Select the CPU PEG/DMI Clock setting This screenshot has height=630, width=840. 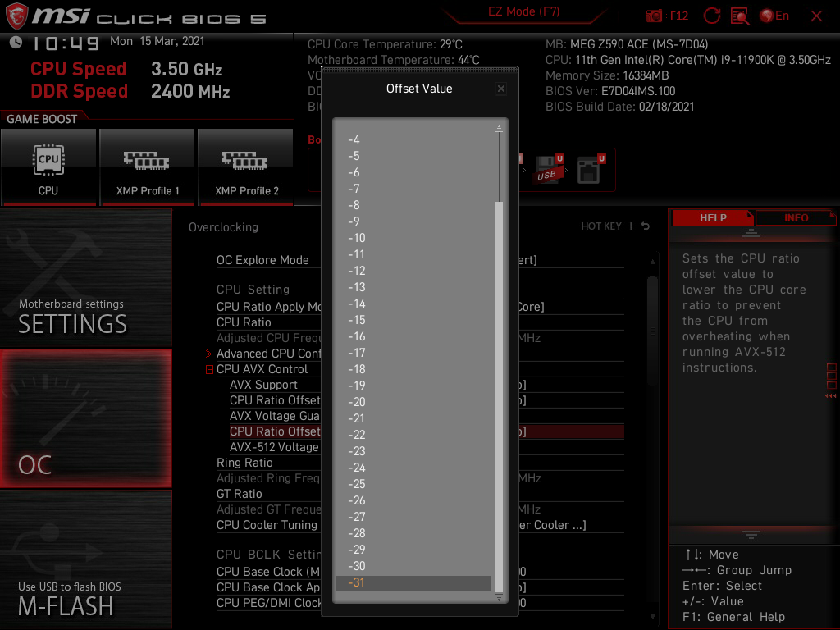268,603
